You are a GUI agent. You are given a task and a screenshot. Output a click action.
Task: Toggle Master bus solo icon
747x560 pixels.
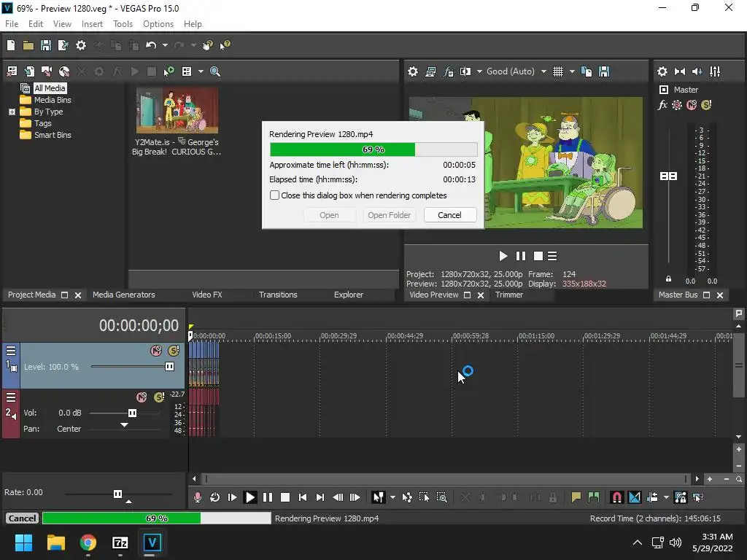pyautogui.click(x=706, y=105)
